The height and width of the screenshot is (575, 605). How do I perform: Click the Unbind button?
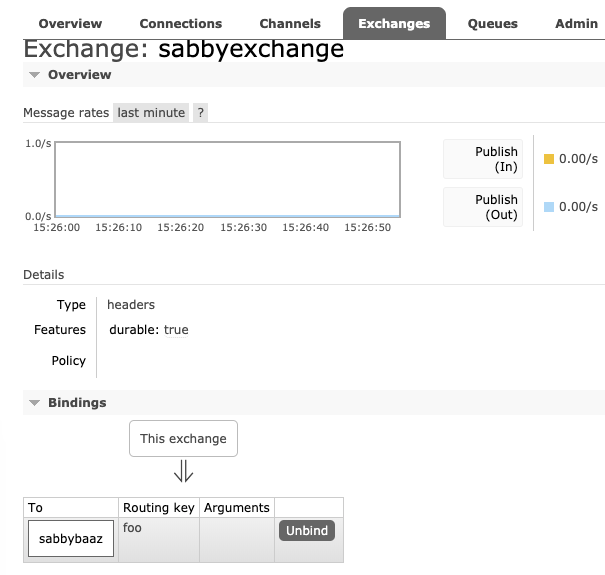click(x=307, y=531)
